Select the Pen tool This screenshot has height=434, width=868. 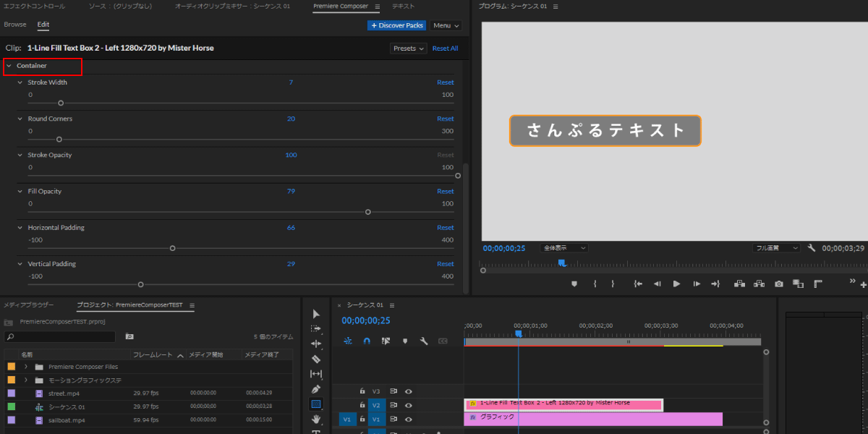pyautogui.click(x=316, y=389)
